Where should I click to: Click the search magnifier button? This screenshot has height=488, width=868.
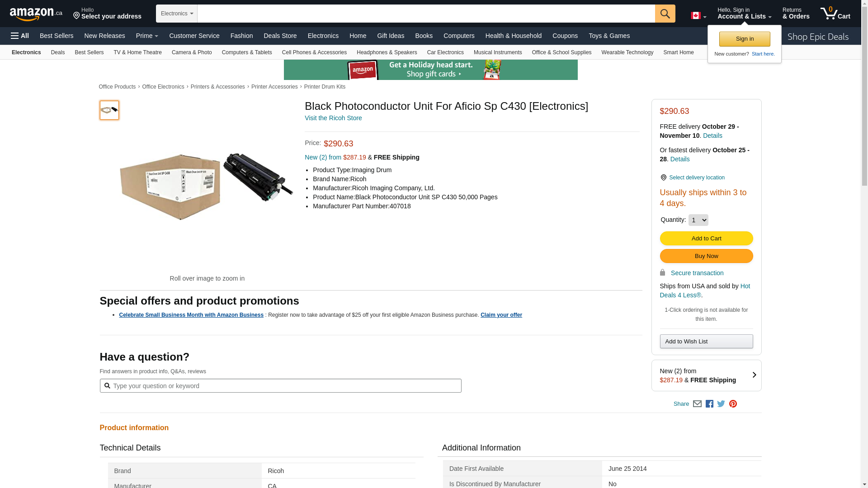pyautogui.click(x=665, y=14)
